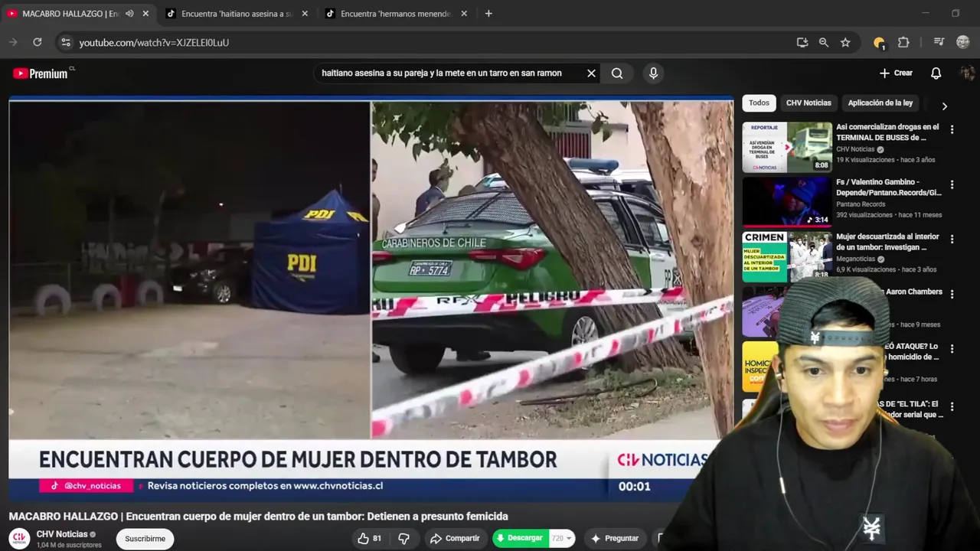Open 'Mujer descuartizada al interior' video title
The width and height of the screenshot is (980, 551).
887,243
